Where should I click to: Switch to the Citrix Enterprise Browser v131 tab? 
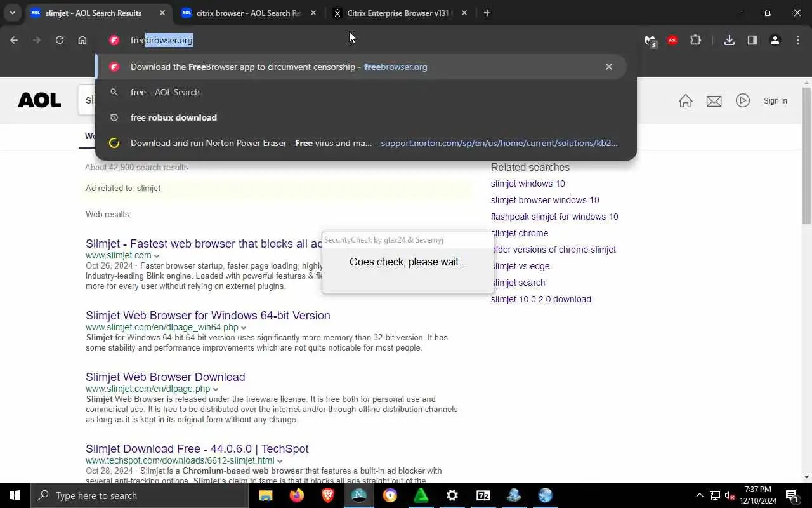[x=400, y=13]
